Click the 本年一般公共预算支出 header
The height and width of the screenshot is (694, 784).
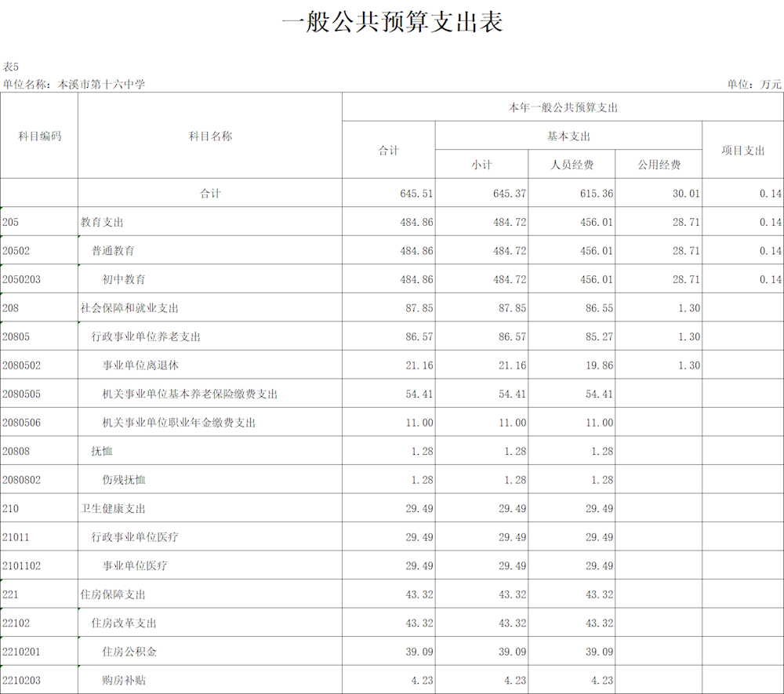click(x=563, y=107)
